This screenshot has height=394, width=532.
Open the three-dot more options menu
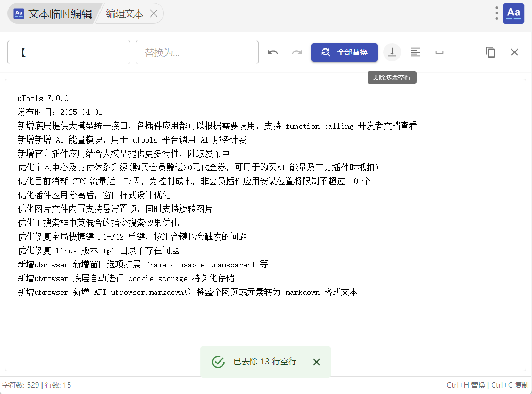[497, 13]
